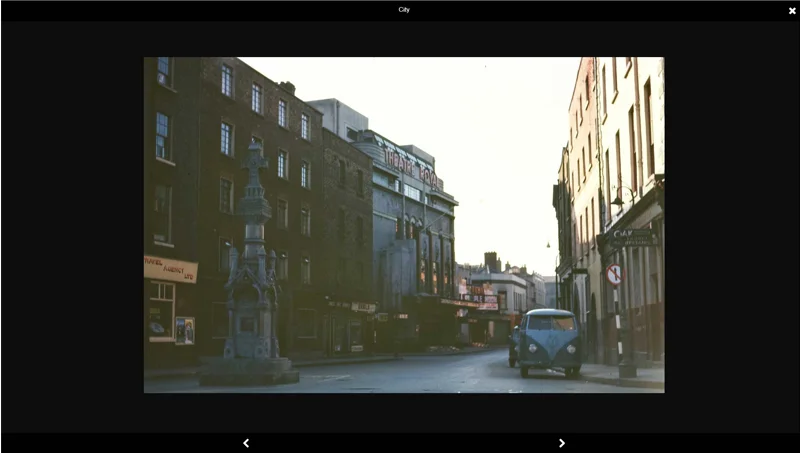Image resolution: width=800 pixels, height=453 pixels.
Task: Close the photo lightbox viewer
Action: [792, 11]
